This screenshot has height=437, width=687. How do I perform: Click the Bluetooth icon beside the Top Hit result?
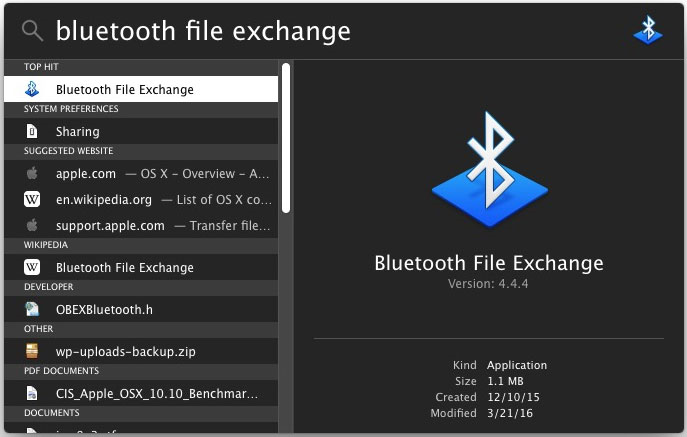click(32, 89)
